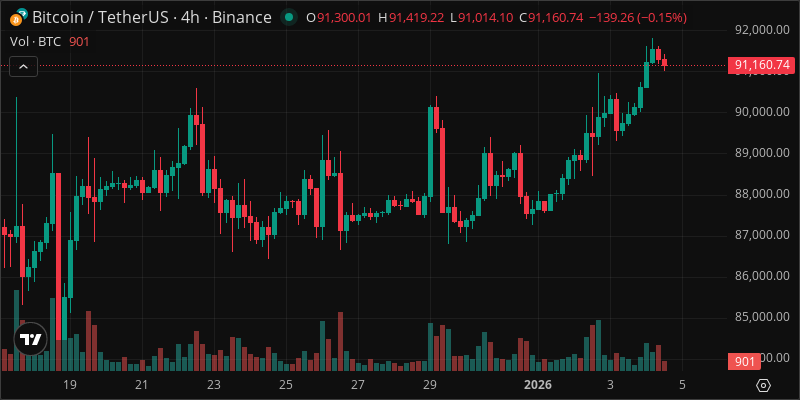This screenshot has width=800, height=400.
Task: Click the Bitcoin / TetherUS symbol title
Action: pyautogui.click(x=152, y=18)
